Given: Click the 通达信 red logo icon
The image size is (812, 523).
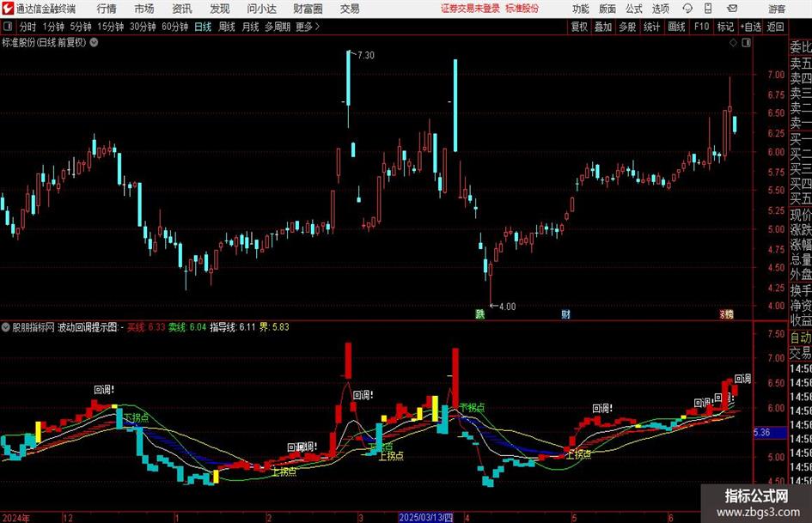Looking at the screenshot, I should (8, 9).
